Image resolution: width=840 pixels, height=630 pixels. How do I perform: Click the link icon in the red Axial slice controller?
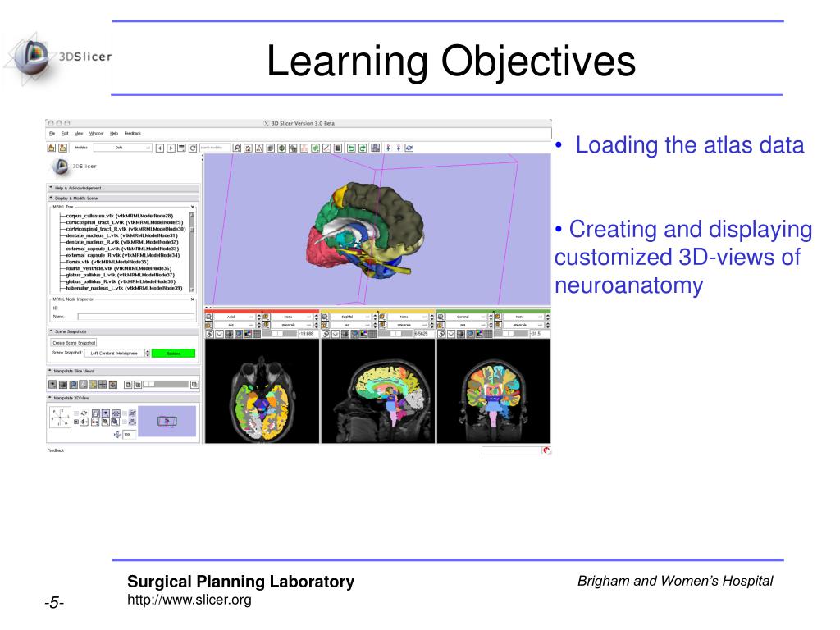pos(209,334)
